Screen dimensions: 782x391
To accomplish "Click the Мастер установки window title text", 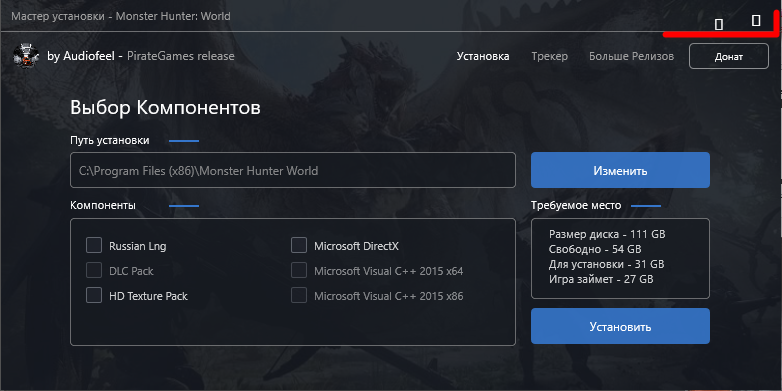I will 121,16.
